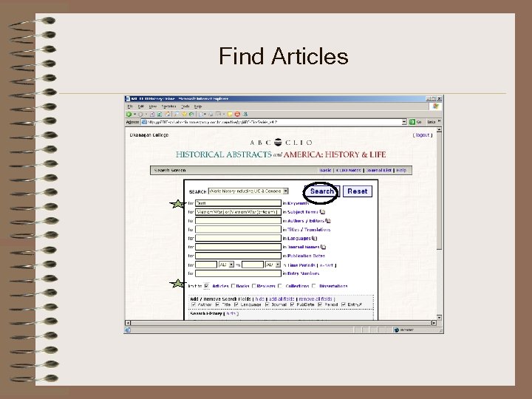Open the File menu
532x399 pixels.
130,106
